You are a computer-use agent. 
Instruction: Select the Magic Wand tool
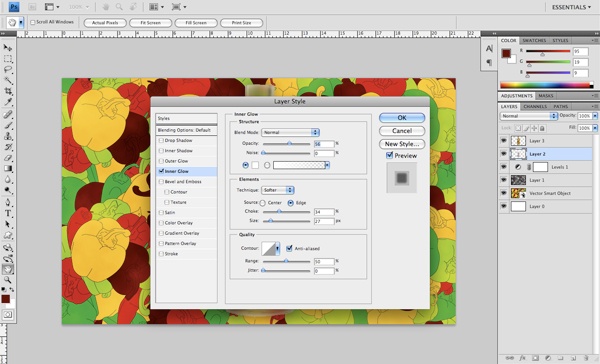tap(8, 80)
